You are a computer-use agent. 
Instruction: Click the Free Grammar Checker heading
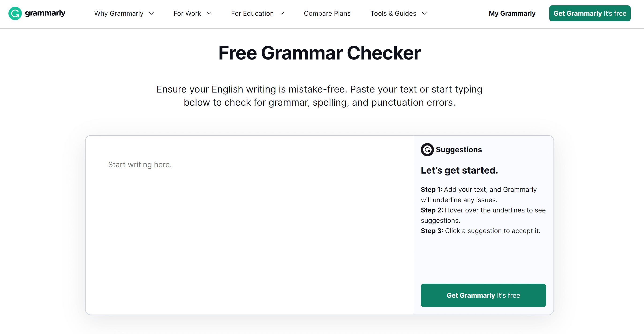pos(320,53)
